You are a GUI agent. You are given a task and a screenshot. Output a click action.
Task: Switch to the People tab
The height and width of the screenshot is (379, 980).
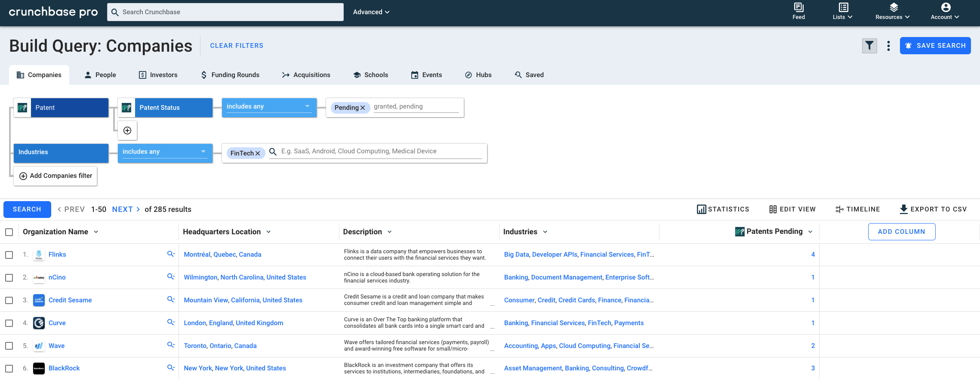[x=100, y=75]
